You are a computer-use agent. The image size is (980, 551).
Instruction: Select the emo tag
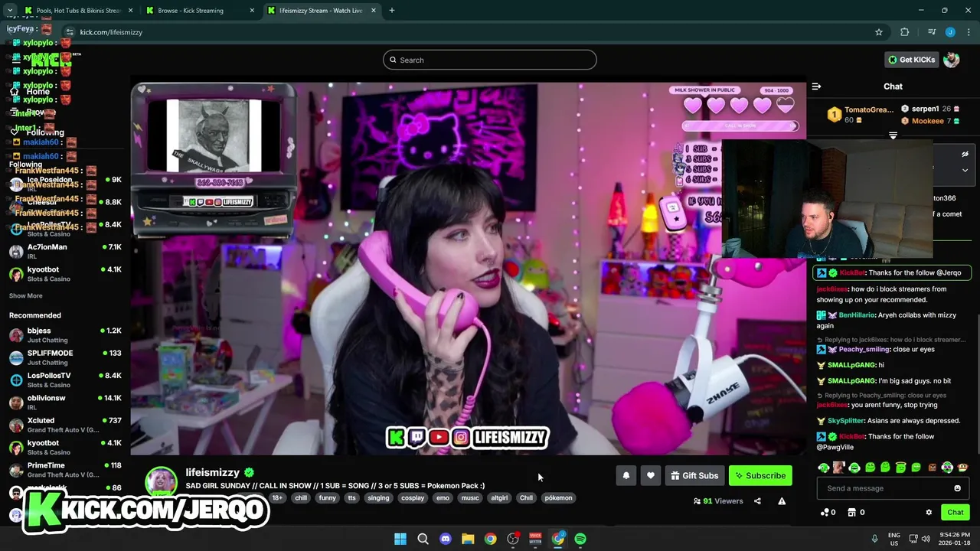click(443, 498)
